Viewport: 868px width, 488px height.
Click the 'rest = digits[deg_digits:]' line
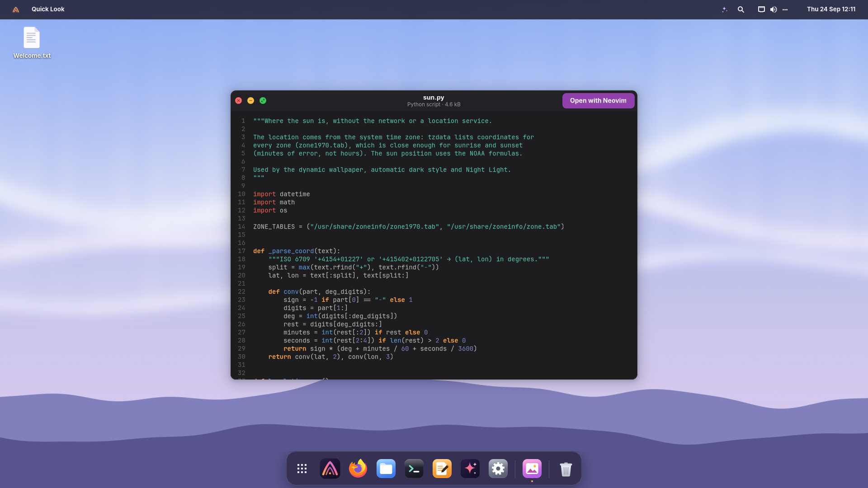[x=333, y=324]
